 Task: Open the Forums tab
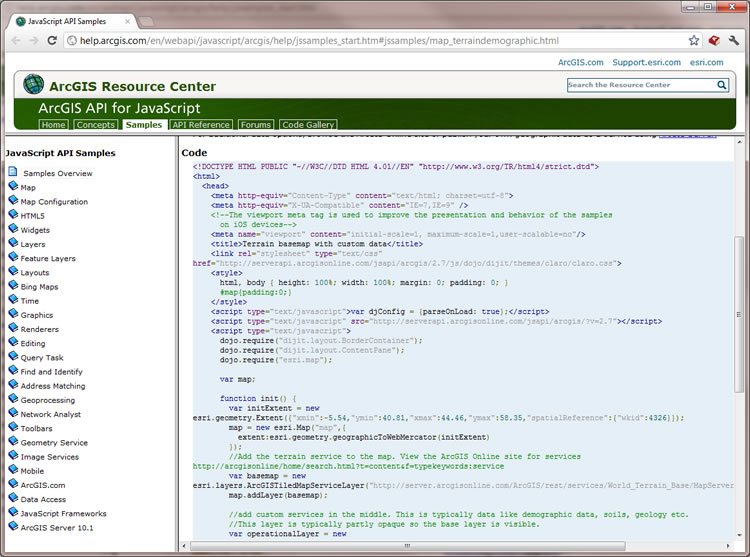tap(255, 125)
